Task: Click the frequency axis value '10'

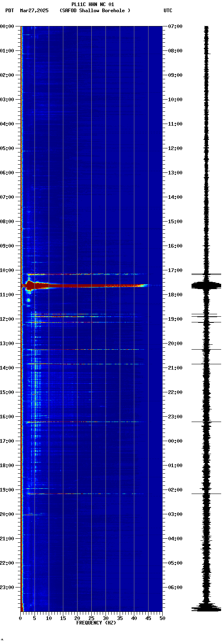Action: tap(49, 618)
